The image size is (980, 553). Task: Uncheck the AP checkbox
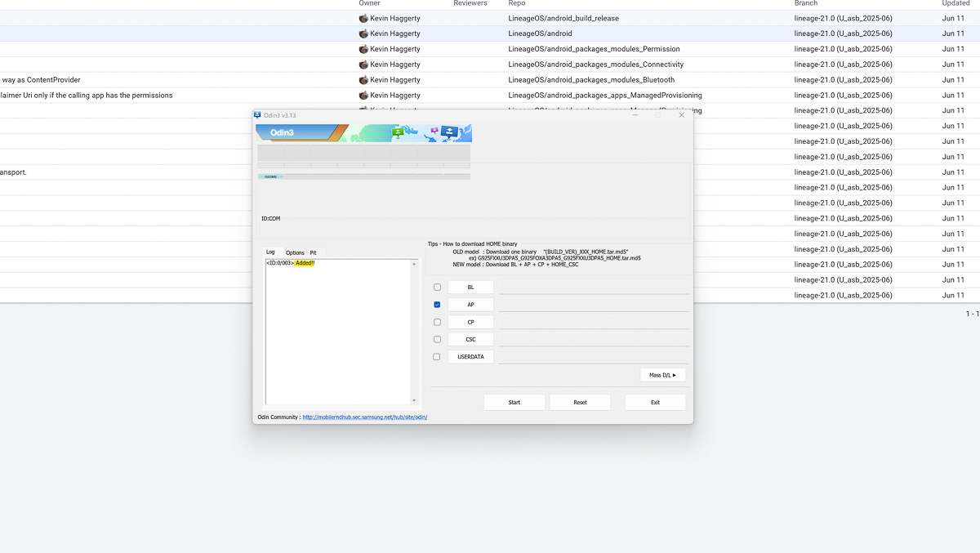(437, 305)
